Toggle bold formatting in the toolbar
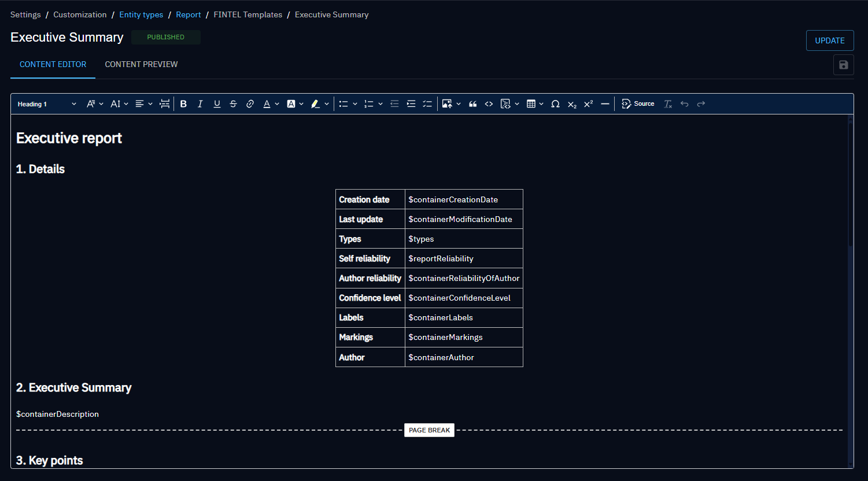 [183, 104]
